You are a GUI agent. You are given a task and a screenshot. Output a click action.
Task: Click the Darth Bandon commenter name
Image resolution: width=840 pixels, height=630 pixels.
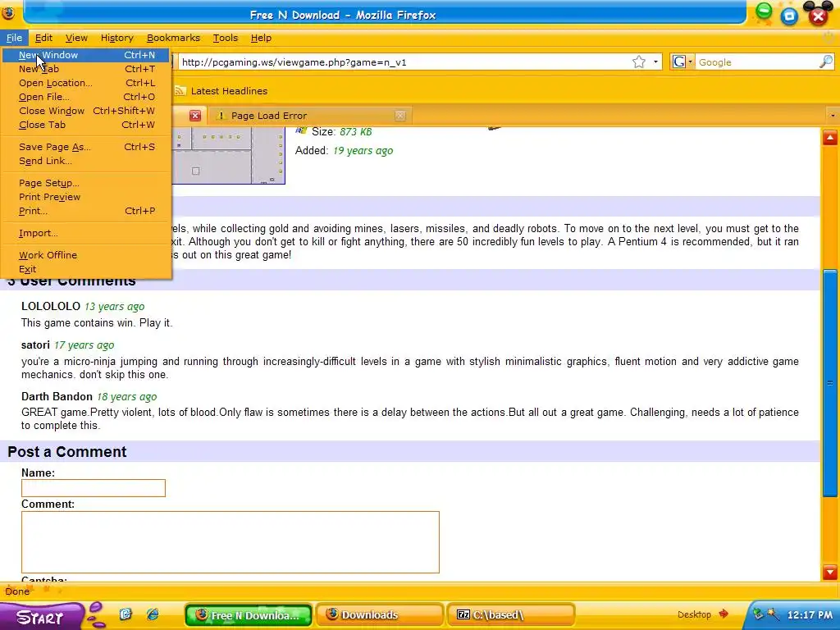point(57,396)
